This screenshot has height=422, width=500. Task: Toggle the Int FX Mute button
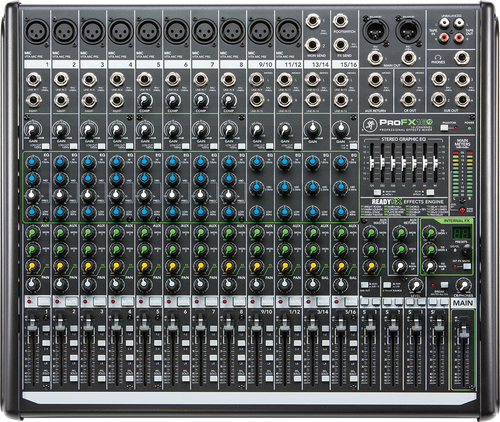point(467,266)
